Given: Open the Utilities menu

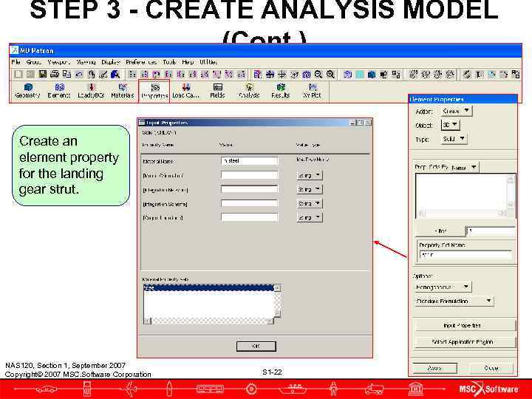Looking at the screenshot, I should (208, 62).
